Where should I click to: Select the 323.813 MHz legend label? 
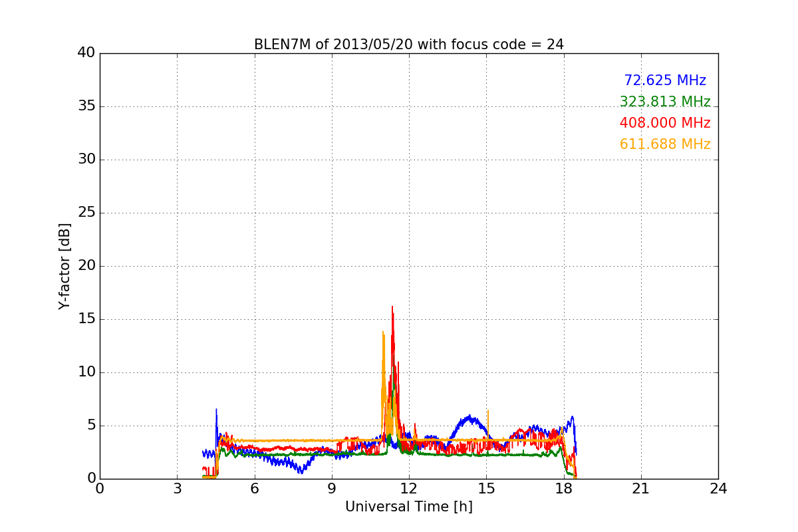(665, 102)
